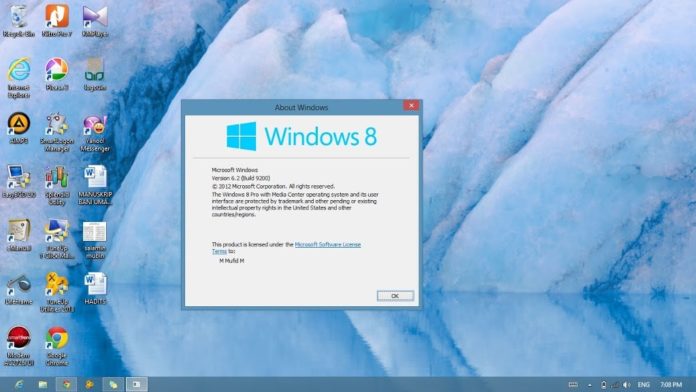The image size is (696, 392).
Task: Select the Picasa 3 desktop shortcut
Action: click(57, 75)
